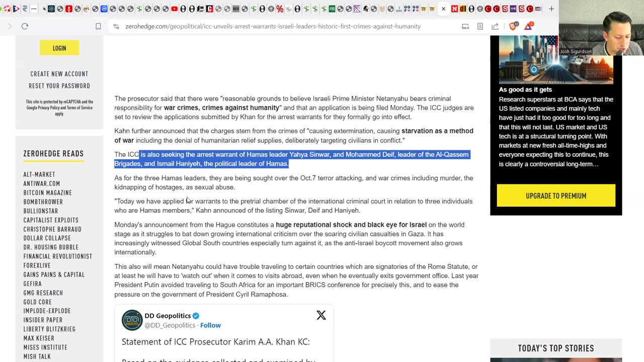Image resolution: width=644 pixels, height=362 pixels.
Task: Reload the ZeroHedge page
Action: click(x=25, y=26)
